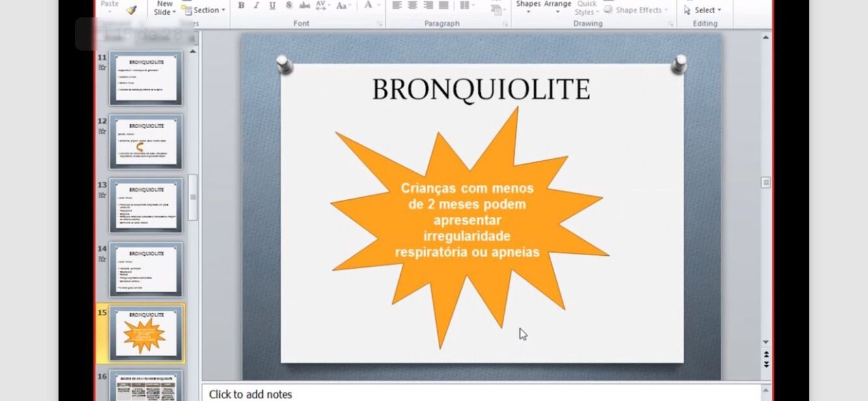868x401 pixels.
Task: Select the orange starburst shape text
Action: [467, 220]
